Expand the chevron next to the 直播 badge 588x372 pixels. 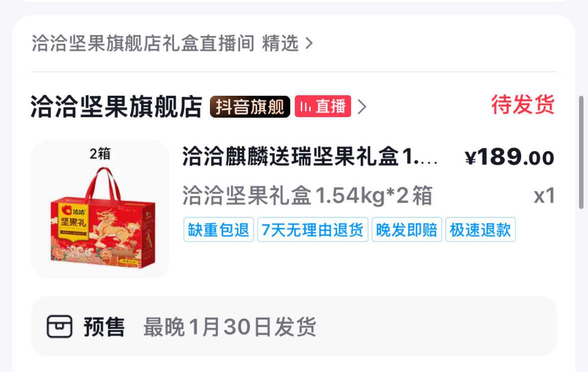(362, 107)
